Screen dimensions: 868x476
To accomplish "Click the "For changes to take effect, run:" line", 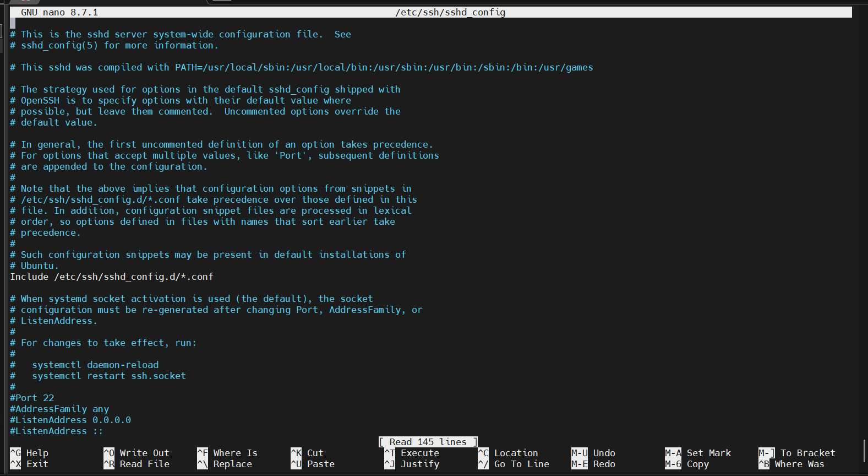I will (103, 343).
